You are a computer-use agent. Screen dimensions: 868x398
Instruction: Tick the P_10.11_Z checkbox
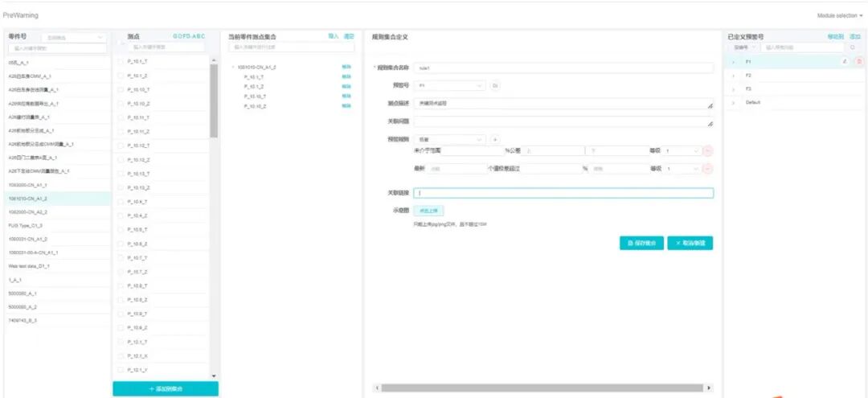pos(120,132)
